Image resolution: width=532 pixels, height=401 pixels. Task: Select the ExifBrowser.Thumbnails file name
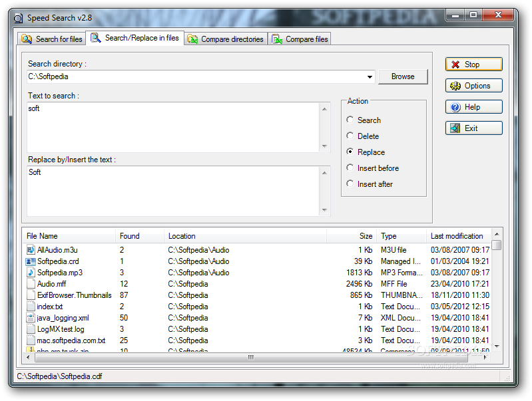[75, 295]
